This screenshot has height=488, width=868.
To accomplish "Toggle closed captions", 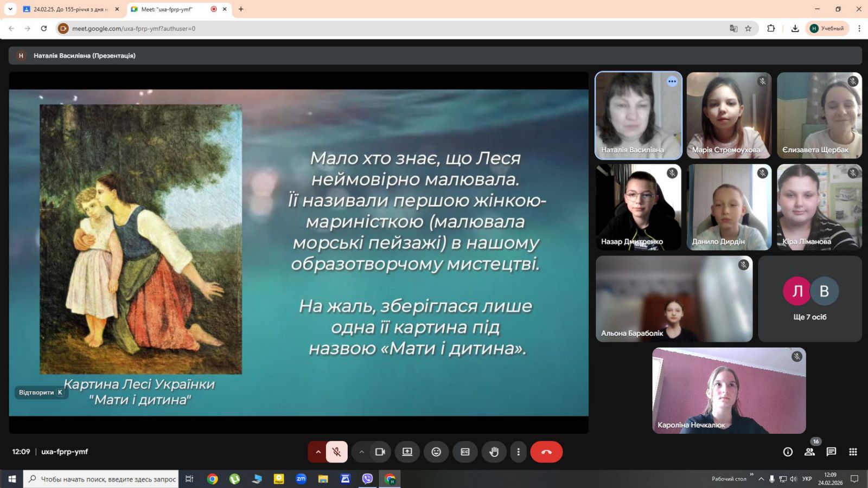I will (465, 452).
